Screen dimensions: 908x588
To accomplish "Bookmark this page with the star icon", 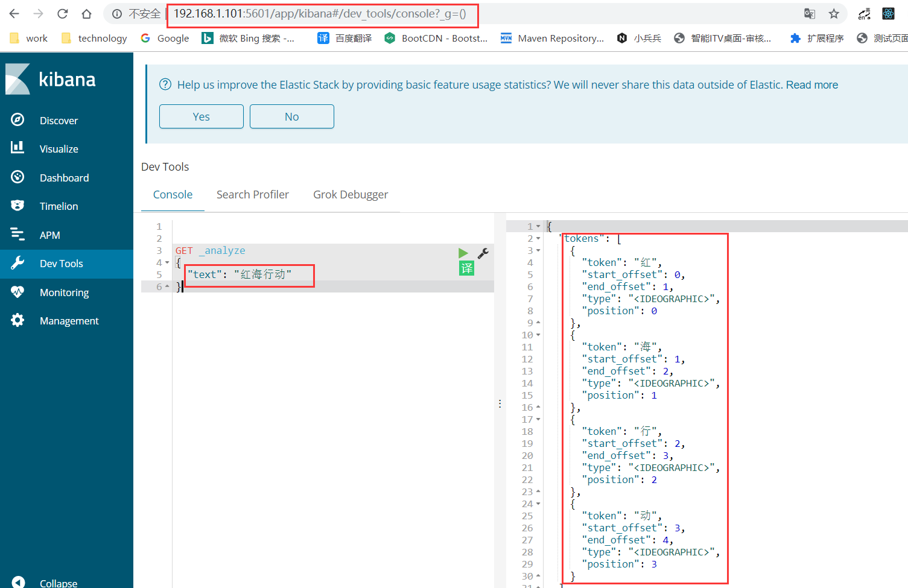I will 834,13.
